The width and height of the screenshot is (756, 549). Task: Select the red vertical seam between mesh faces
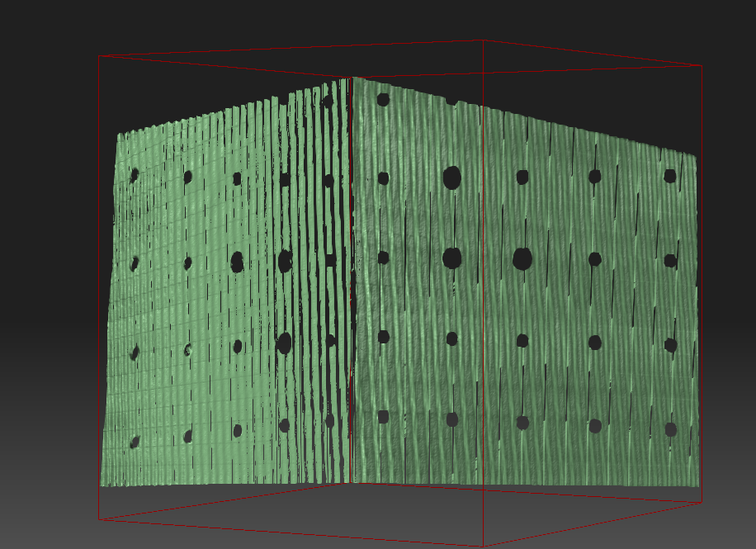(x=352, y=289)
